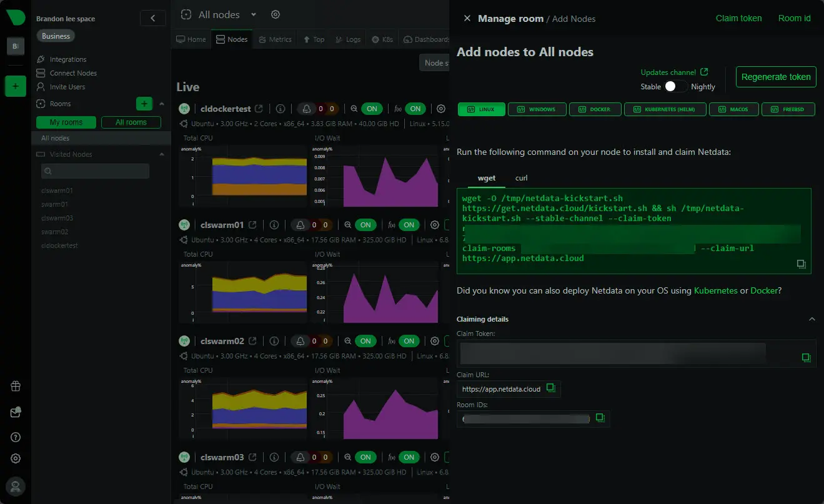This screenshot has width=824, height=504.
Task: Click the Room id link at the top
Action: point(794,18)
